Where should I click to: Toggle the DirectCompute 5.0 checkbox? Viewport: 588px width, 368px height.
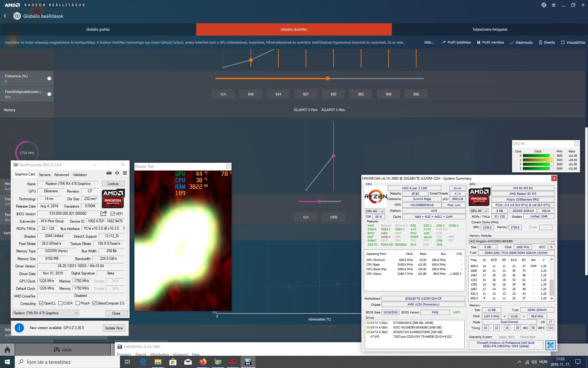click(94, 303)
